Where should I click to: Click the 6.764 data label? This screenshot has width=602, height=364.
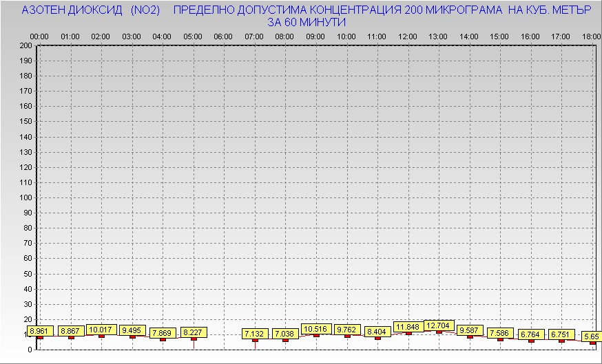pyautogui.click(x=531, y=334)
